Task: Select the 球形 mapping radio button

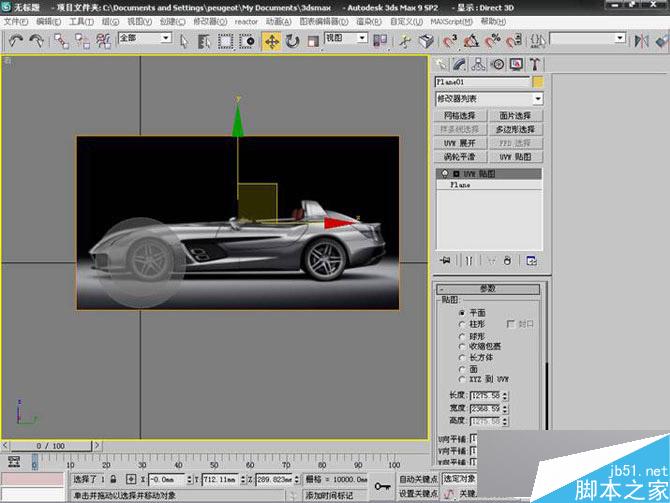Action: point(461,335)
